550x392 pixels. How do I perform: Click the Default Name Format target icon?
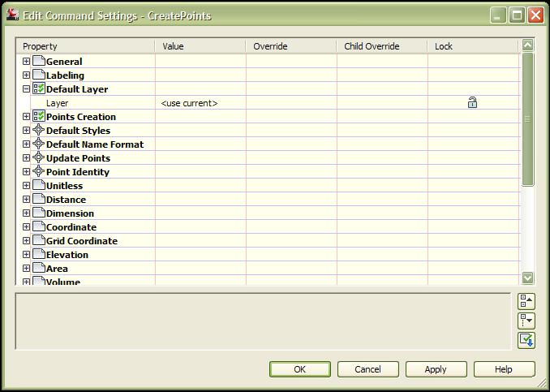coord(39,144)
